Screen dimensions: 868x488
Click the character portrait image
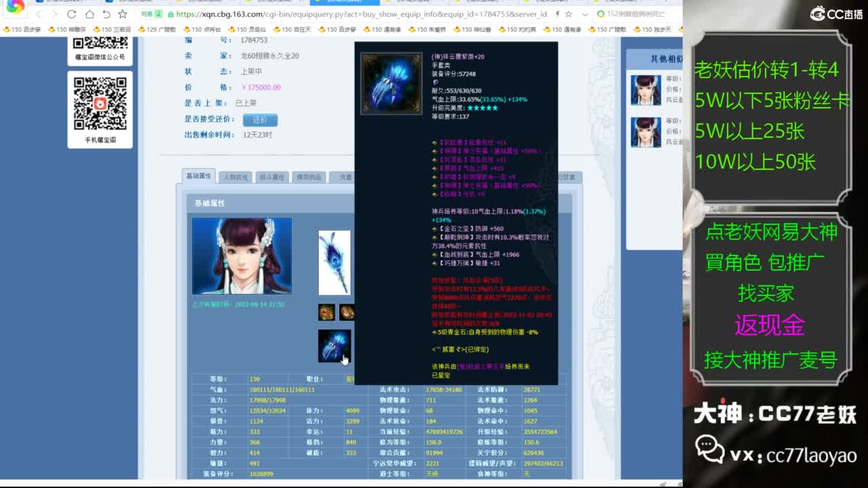pyautogui.click(x=241, y=256)
